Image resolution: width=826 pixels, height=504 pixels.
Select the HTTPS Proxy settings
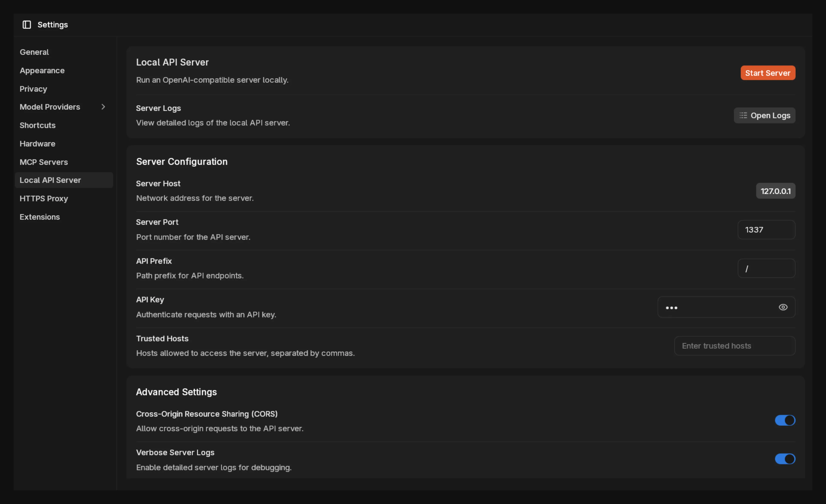(x=43, y=198)
